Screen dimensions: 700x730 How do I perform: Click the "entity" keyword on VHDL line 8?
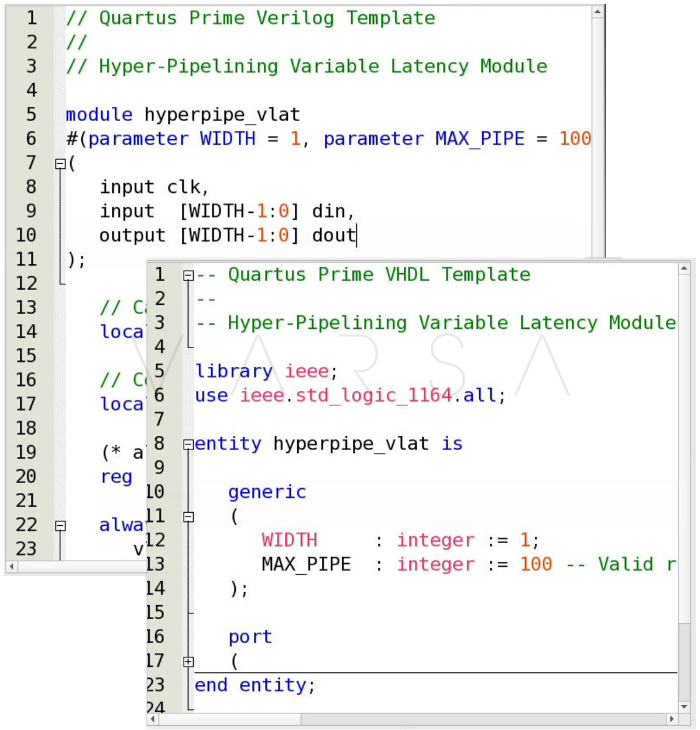228,444
